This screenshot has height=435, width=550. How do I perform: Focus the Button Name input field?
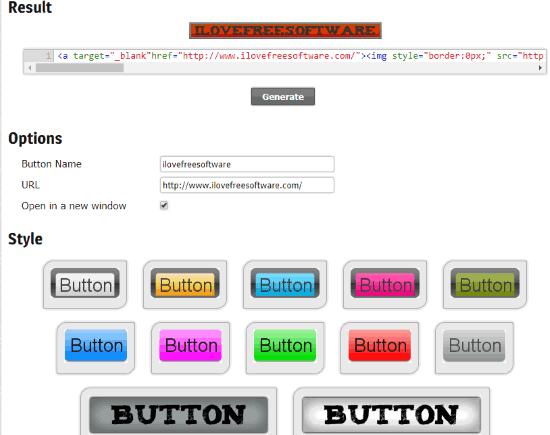click(x=247, y=164)
